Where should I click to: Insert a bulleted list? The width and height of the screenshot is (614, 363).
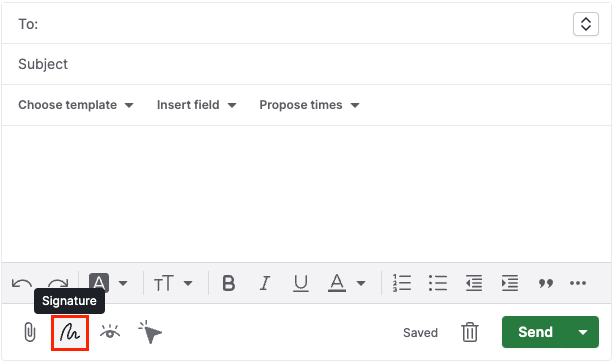click(437, 283)
